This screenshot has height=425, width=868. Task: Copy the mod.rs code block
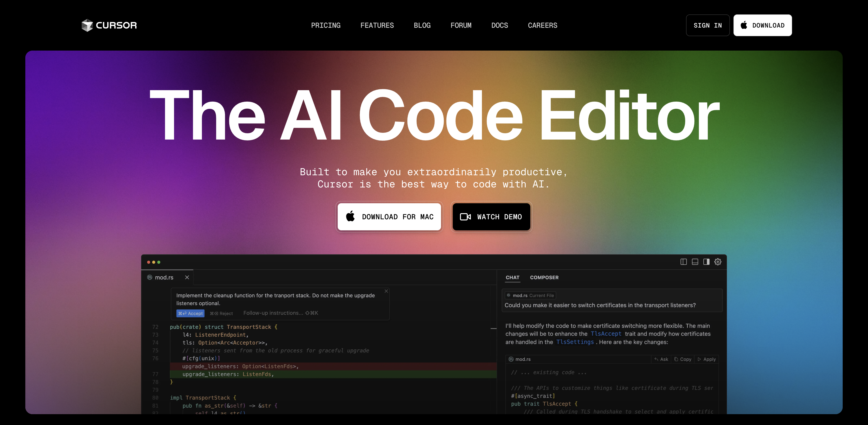pos(683,359)
